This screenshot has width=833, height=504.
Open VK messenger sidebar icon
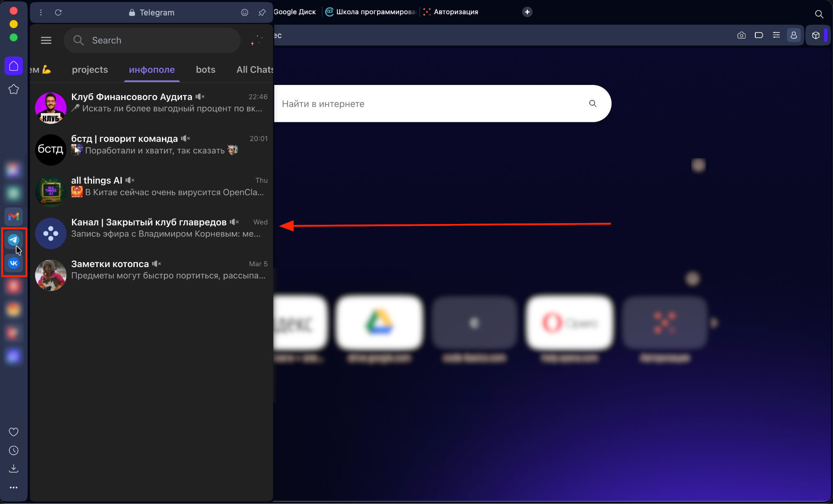[x=13, y=263]
